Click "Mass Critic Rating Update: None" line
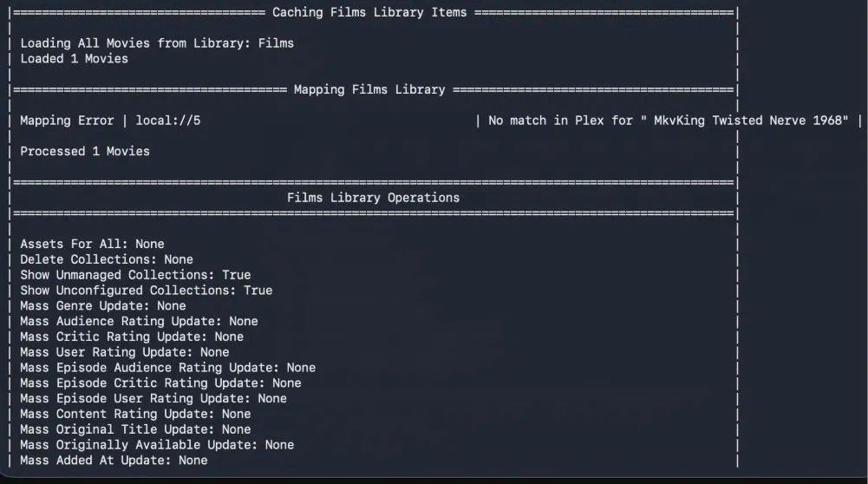The height and width of the screenshot is (484, 868). click(x=132, y=337)
